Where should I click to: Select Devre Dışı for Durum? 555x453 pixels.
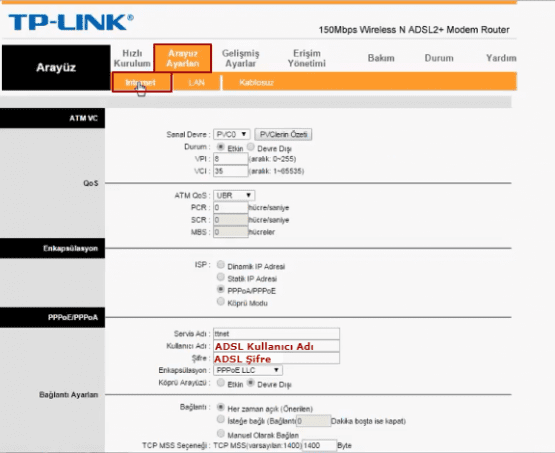click(251, 147)
